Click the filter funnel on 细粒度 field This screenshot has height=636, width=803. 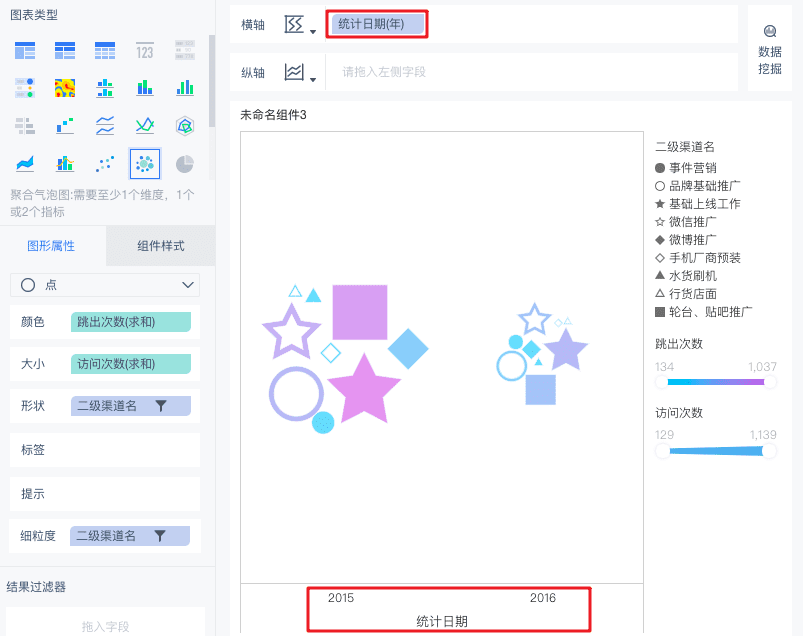click(160, 536)
